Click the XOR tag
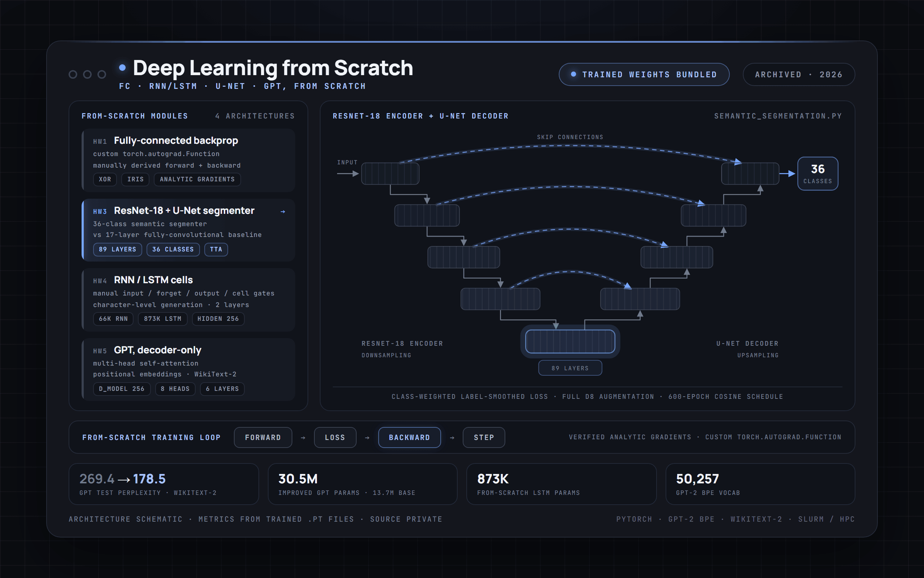 click(105, 179)
